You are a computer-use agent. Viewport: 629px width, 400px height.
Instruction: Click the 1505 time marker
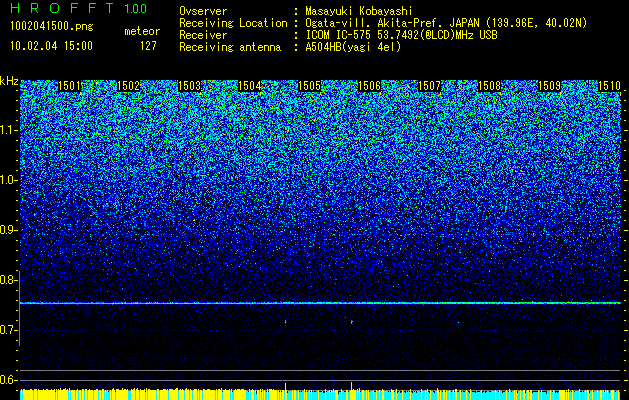point(309,86)
